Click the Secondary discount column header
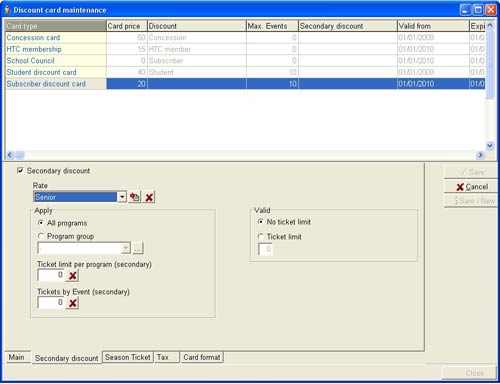The width and height of the screenshot is (500, 384). point(348,26)
